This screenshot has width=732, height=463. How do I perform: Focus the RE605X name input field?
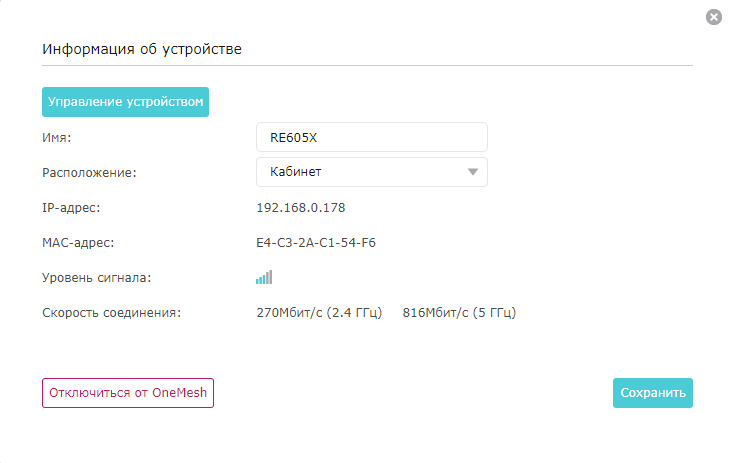372,137
